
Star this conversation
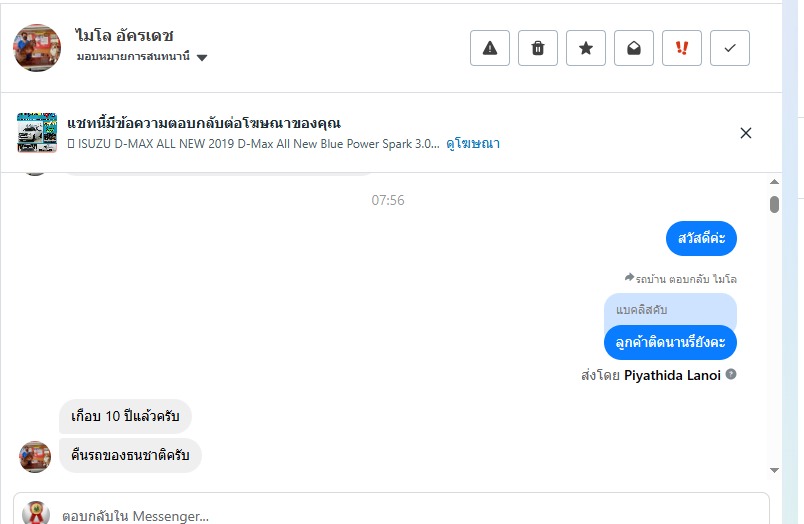click(x=586, y=48)
